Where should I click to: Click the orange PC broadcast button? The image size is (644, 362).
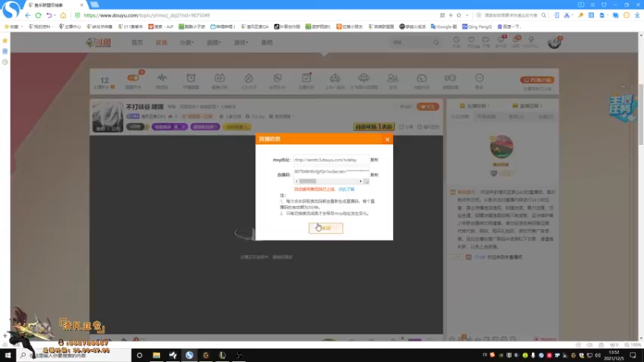coord(537,80)
